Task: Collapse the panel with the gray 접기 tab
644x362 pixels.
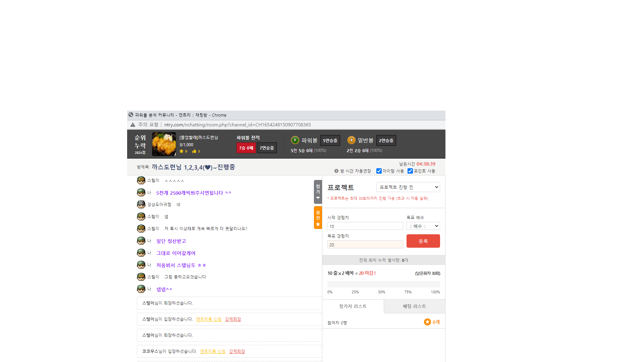Action: (318, 192)
